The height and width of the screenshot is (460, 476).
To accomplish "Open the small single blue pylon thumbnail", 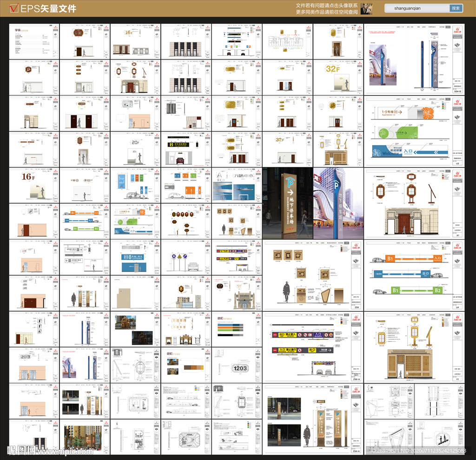I will coord(85,329).
